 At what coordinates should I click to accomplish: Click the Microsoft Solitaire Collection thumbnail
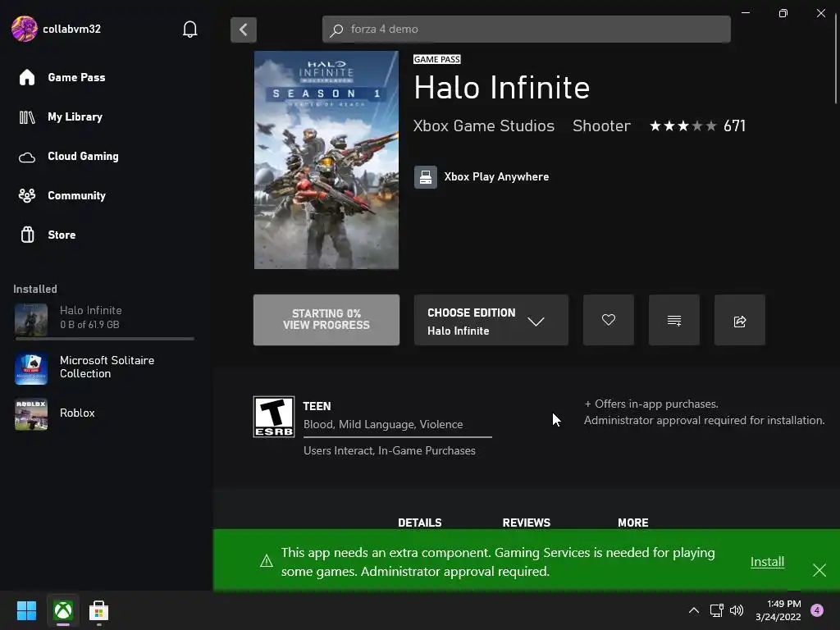click(31, 368)
